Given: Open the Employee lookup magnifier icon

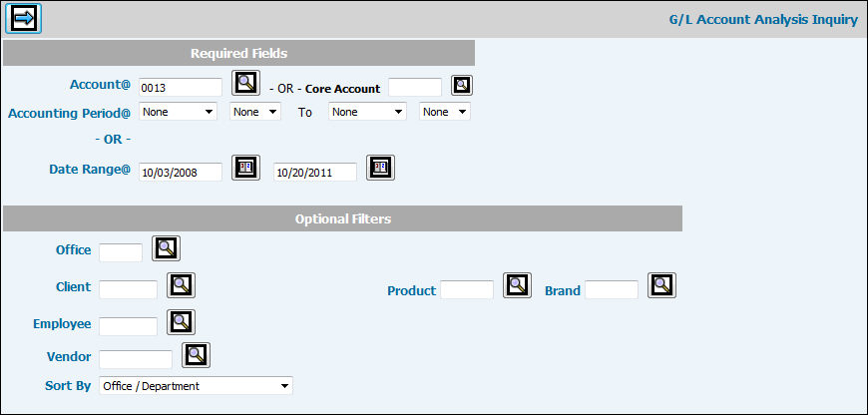Looking at the screenshot, I should (181, 321).
